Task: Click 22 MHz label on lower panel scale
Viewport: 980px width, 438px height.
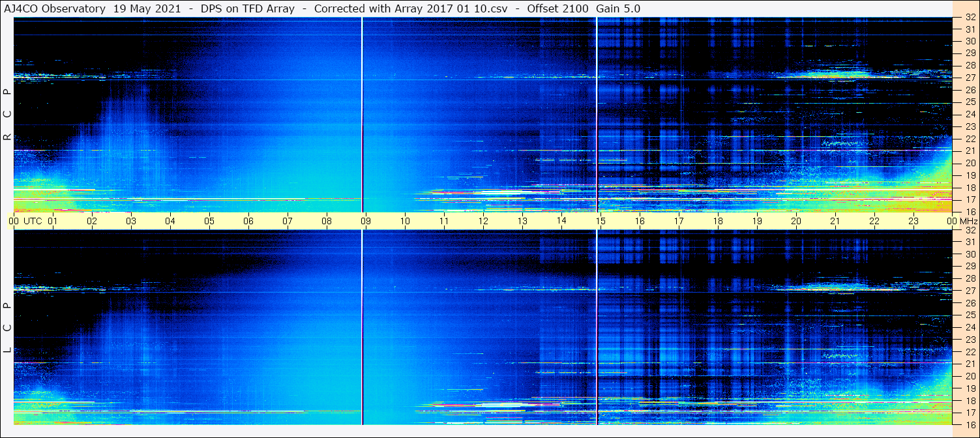Action: 970,352
